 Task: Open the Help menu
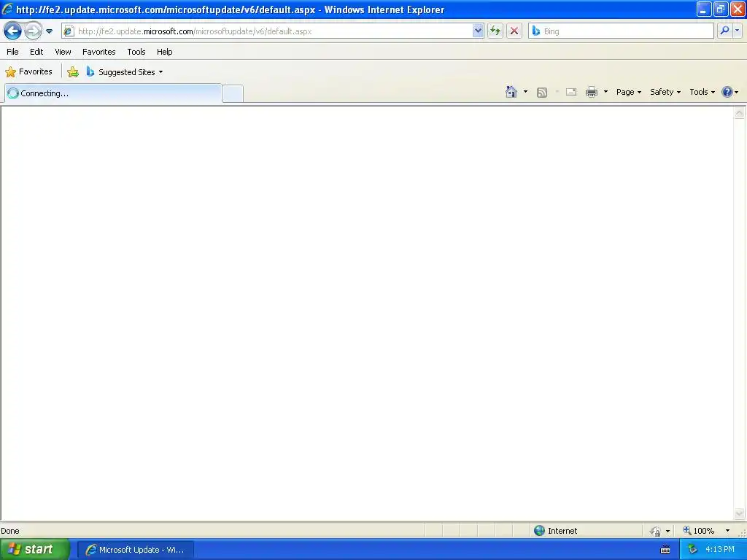(x=164, y=52)
